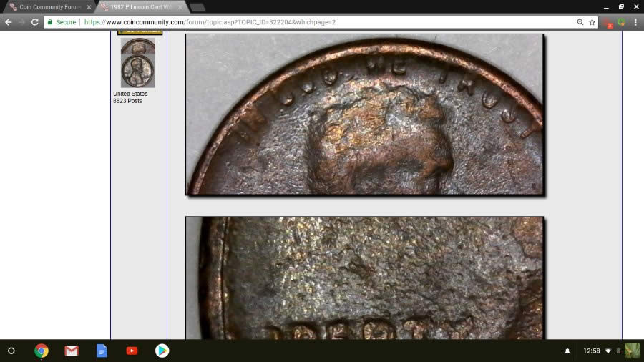
Task: Open user account picture in tray
Action: [x=633, y=351]
